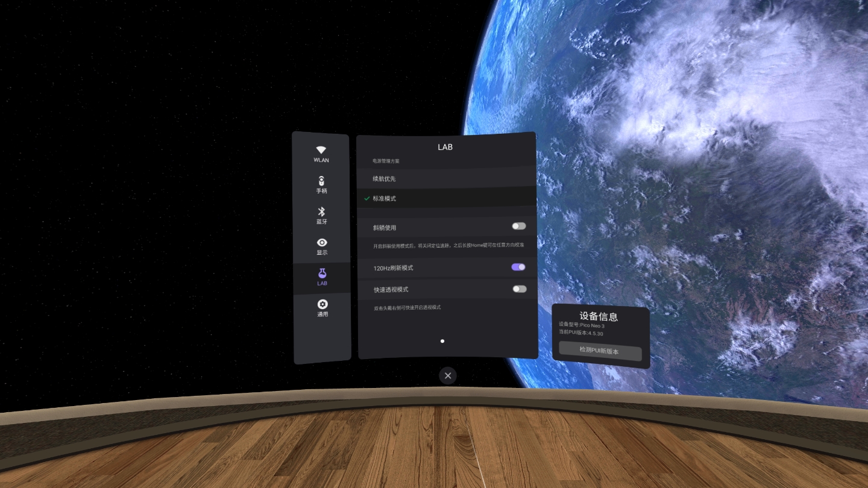
Task: Click the 设备信息 device info card
Action: (x=600, y=316)
